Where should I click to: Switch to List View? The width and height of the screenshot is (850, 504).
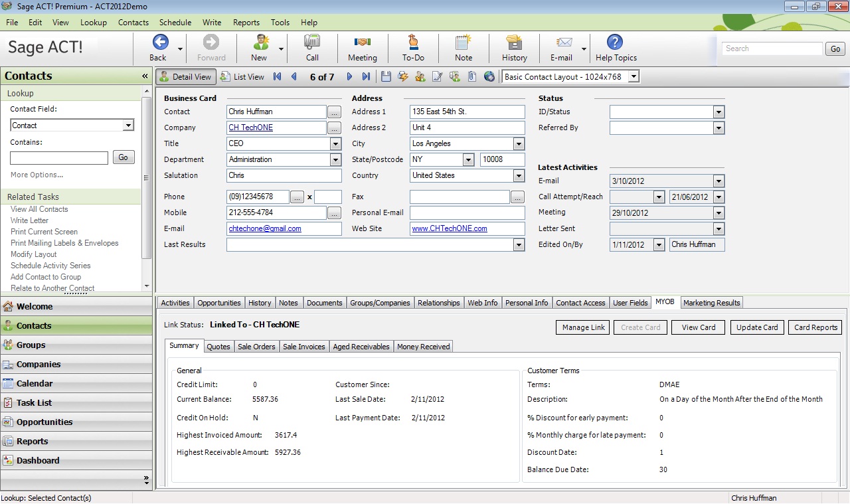pos(243,76)
